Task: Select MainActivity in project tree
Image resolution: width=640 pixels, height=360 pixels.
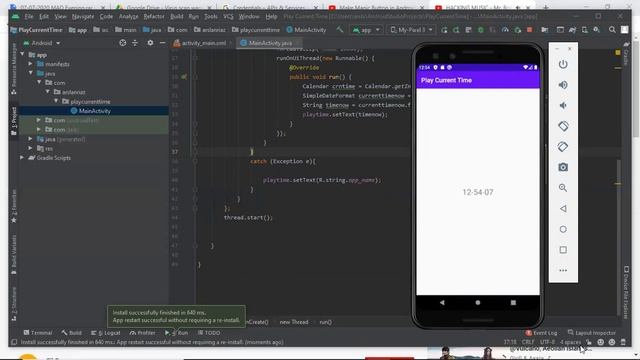Action: coord(94,111)
